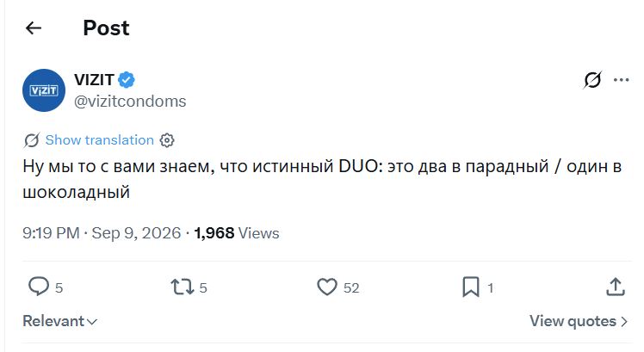Open the @vizitcondoms handle

pyautogui.click(x=130, y=101)
